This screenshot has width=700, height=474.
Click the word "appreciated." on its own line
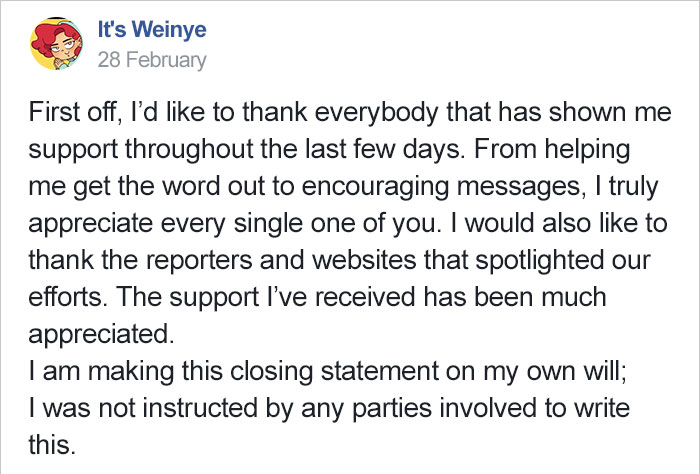point(101,334)
